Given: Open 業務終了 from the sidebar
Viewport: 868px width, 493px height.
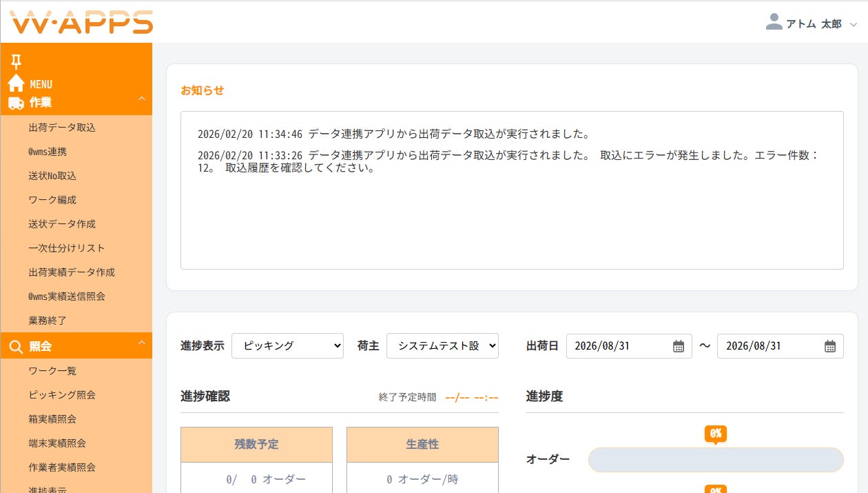Looking at the screenshot, I should click(48, 321).
